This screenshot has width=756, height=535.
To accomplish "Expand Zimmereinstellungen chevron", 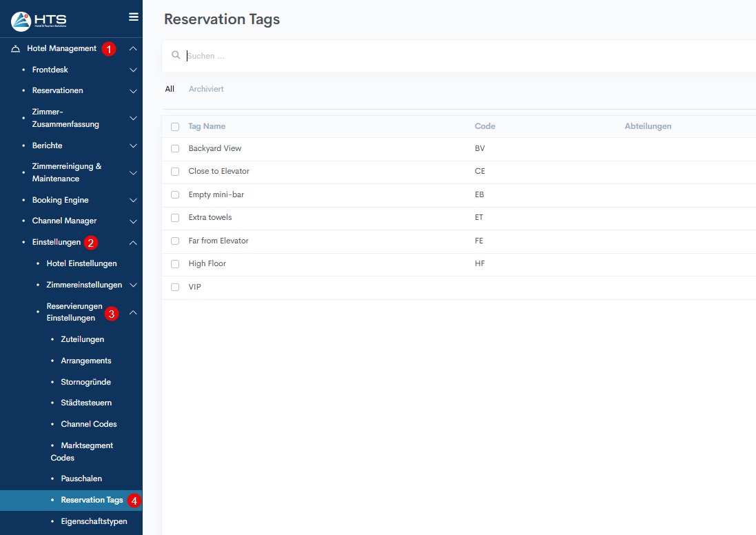I will coord(134,285).
